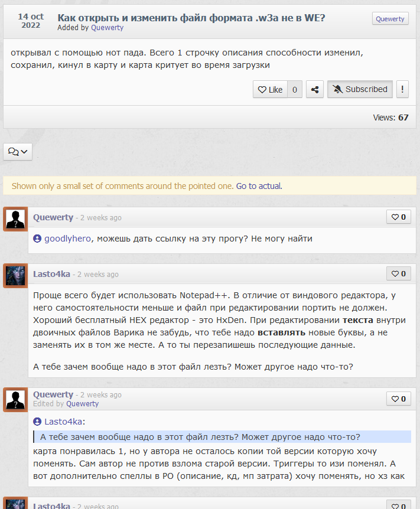420x509 pixels.
Task: Click the like count number beside Like
Action: point(295,90)
